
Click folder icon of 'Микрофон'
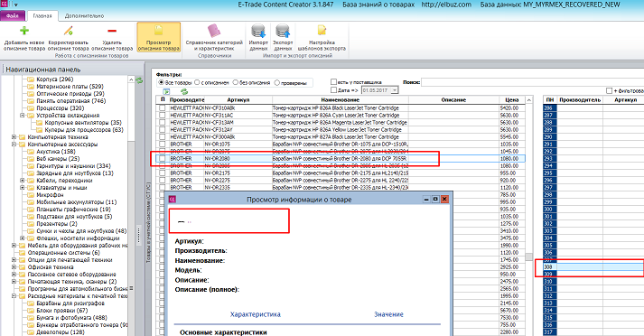(31, 195)
